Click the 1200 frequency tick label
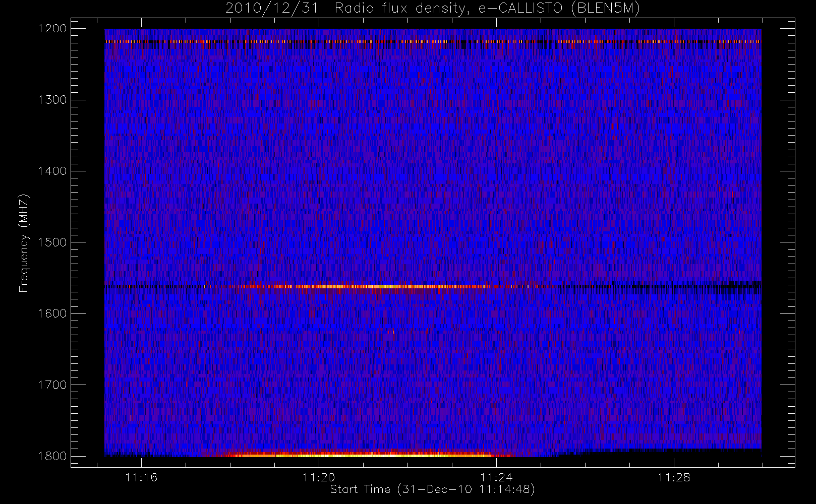Screen dimensions: 816x504 point(52,29)
